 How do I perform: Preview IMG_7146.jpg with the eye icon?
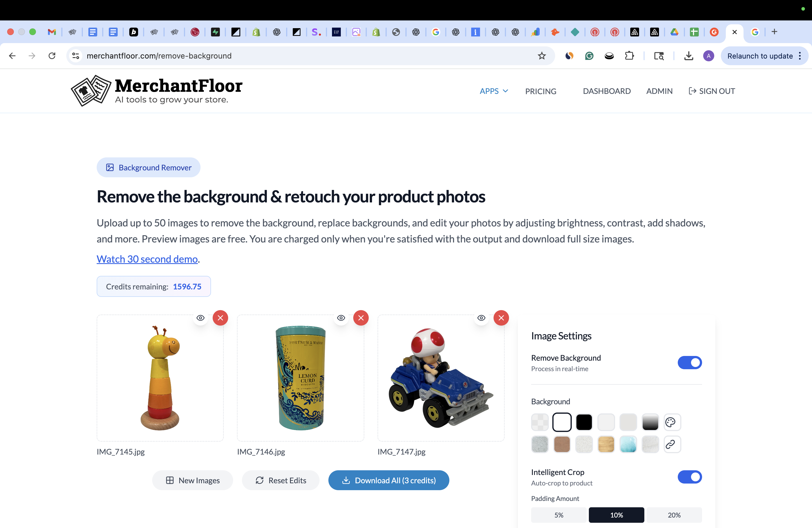pos(341,318)
